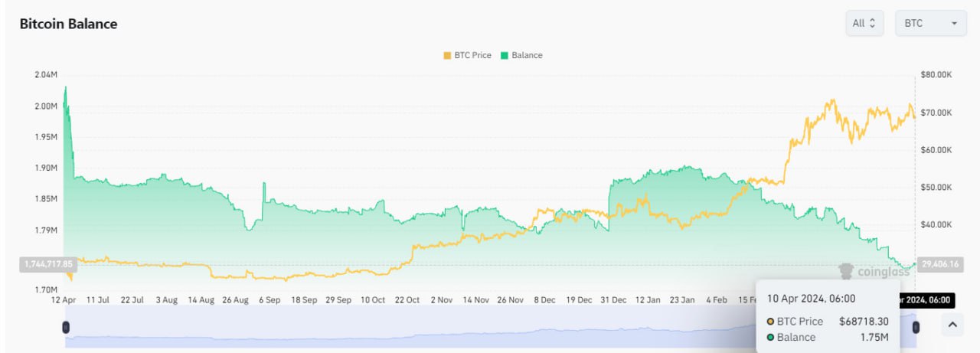Click the green Balance legend swatch
Image resolution: width=980 pixels, height=353 pixels.
pos(505,55)
